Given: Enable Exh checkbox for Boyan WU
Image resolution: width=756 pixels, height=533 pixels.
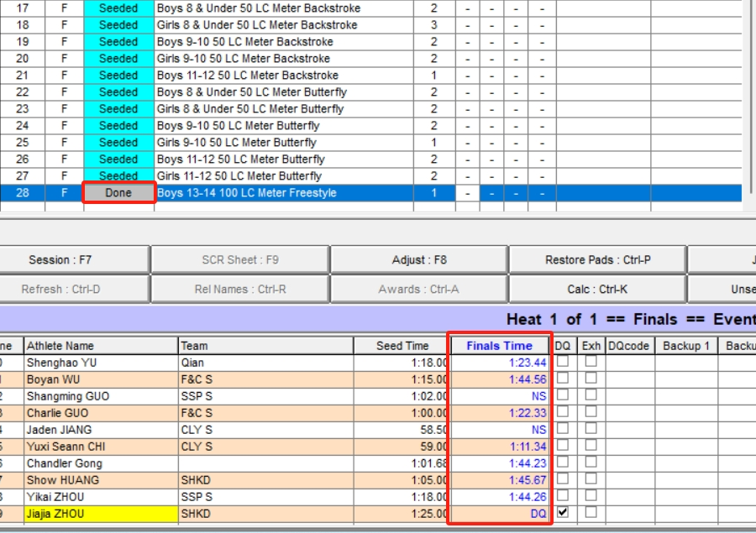Looking at the screenshot, I should coord(591,378).
